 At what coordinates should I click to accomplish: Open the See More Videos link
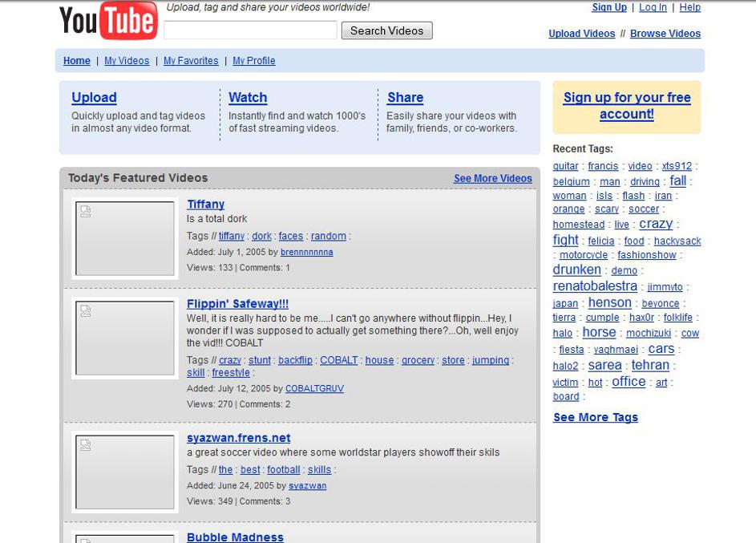[x=492, y=179]
